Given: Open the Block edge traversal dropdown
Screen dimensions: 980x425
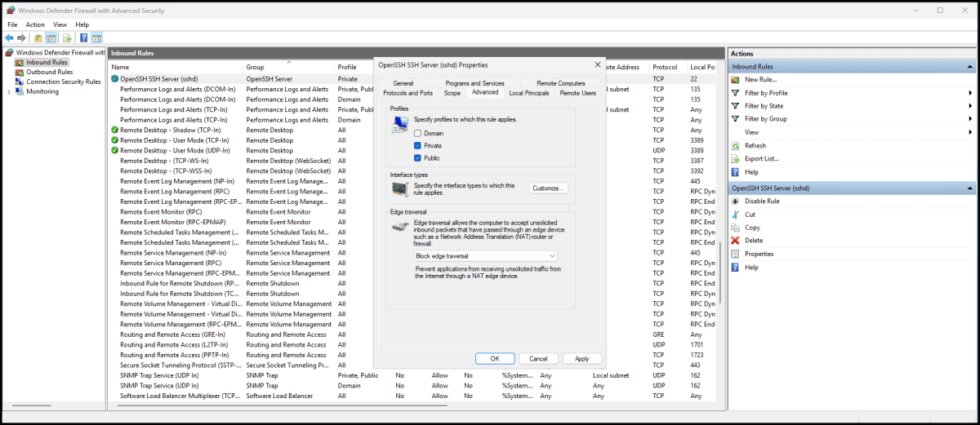Looking at the screenshot, I should click(x=486, y=256).
